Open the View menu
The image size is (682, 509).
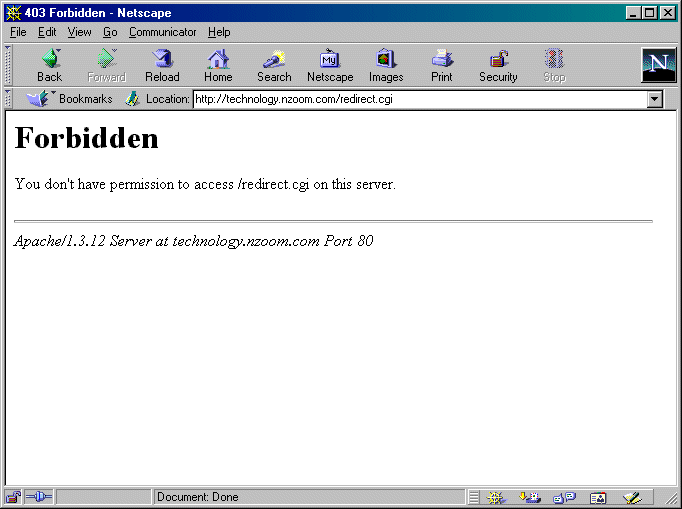pos(79,32)
